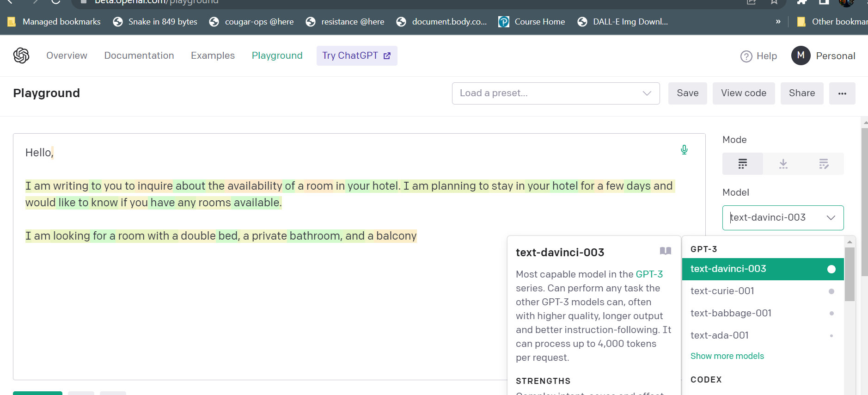Image resolution: width=868 pixels, height=395 pixels.
Task: Open the three-dot more options button
Action: pos(842,93)
